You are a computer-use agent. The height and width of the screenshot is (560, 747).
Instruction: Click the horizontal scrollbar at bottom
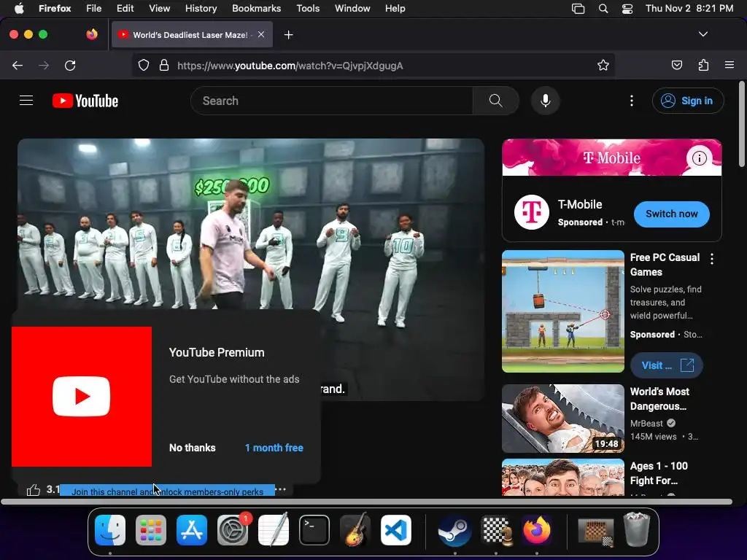pos(366,502)
